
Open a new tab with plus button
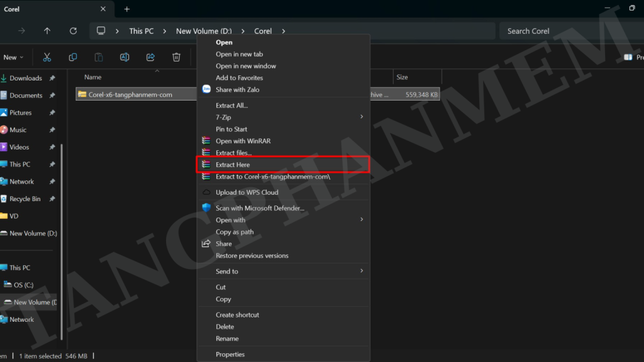pos(127,9)
